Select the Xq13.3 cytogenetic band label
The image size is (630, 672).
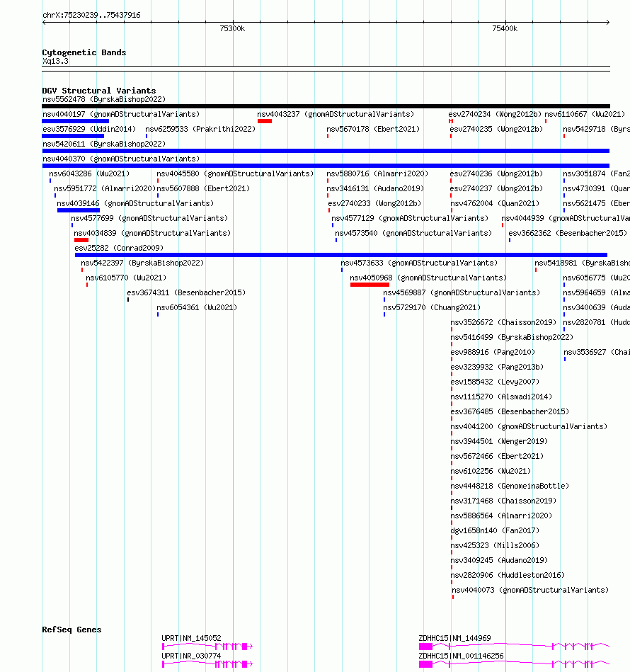coord(55,61)
